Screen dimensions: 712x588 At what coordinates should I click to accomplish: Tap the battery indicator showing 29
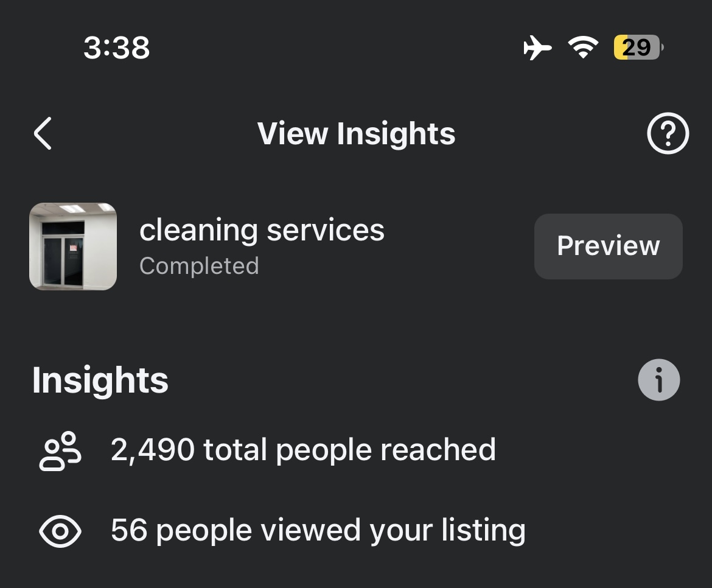[636, 47]
